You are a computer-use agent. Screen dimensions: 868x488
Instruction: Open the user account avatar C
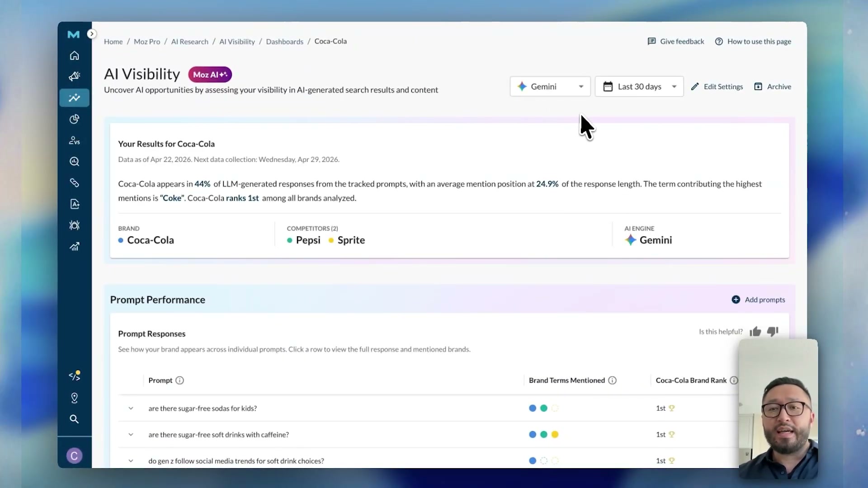point(75,455)
